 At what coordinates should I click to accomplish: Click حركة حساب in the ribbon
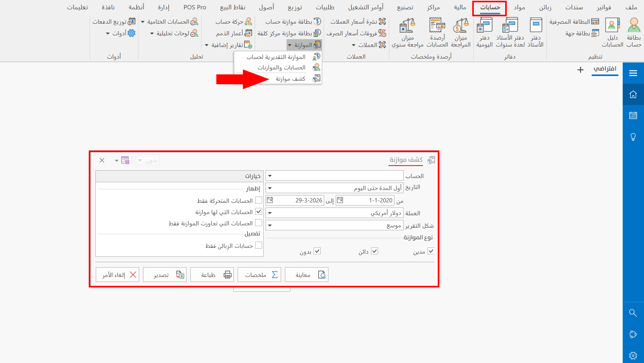(x=234, y=22)
